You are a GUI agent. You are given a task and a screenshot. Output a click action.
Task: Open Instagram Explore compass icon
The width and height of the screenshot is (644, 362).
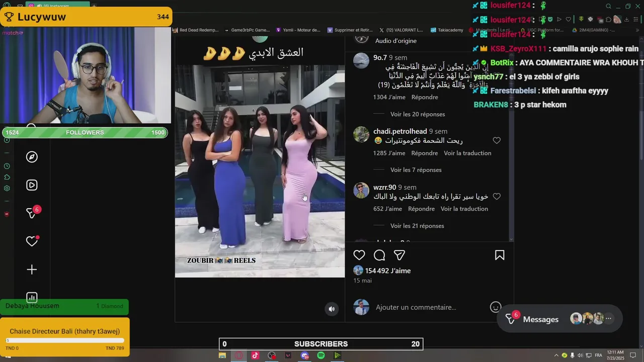point(32,157)
